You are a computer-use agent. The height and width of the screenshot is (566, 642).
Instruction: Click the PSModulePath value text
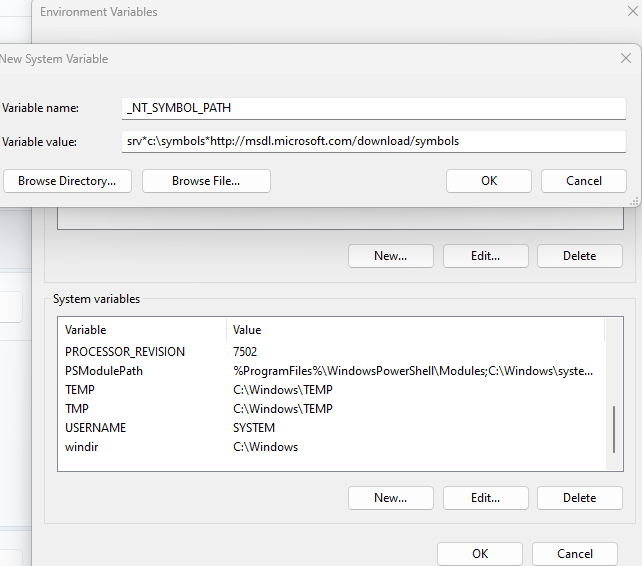point(413,371)
